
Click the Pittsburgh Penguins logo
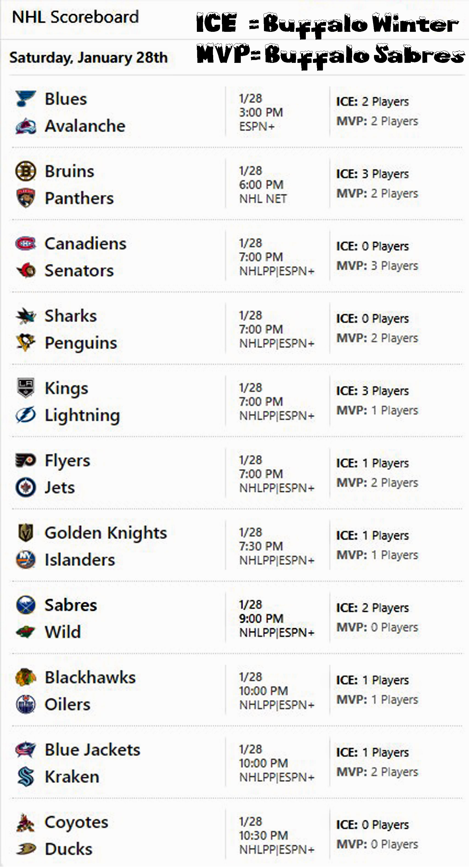pos(25,342)
